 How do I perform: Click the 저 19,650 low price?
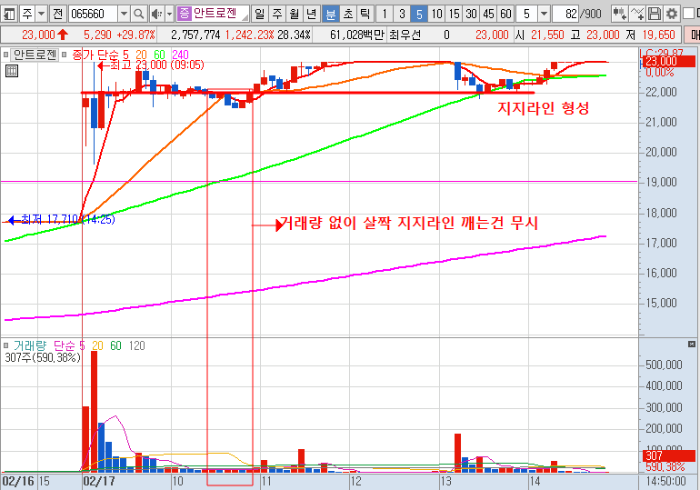650,35
